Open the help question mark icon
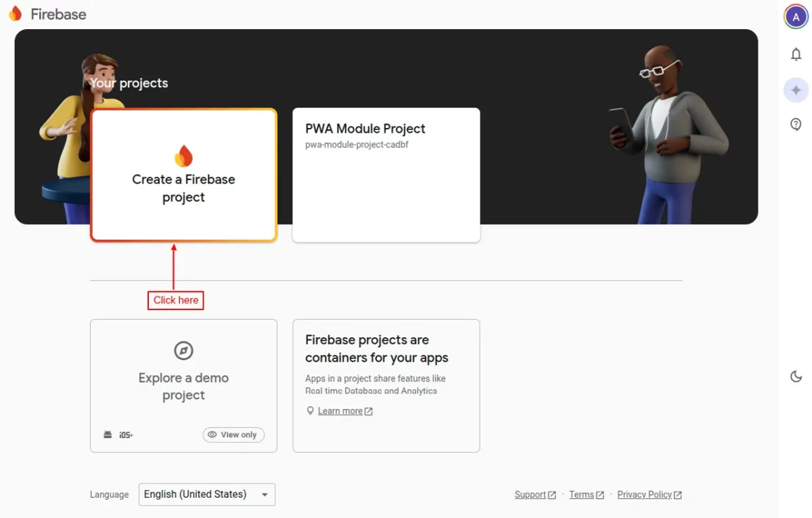812x518 pixels. pos(796,125)
